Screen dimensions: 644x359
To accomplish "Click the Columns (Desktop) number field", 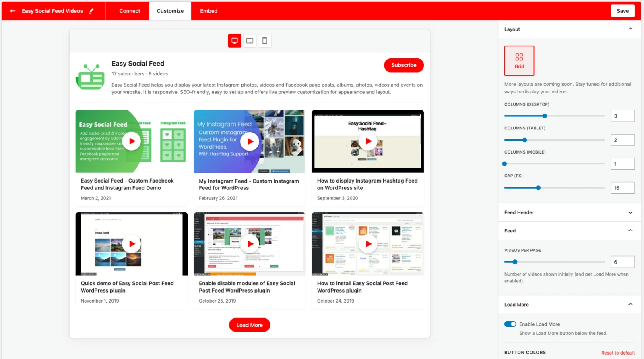I will pos(623,116).
